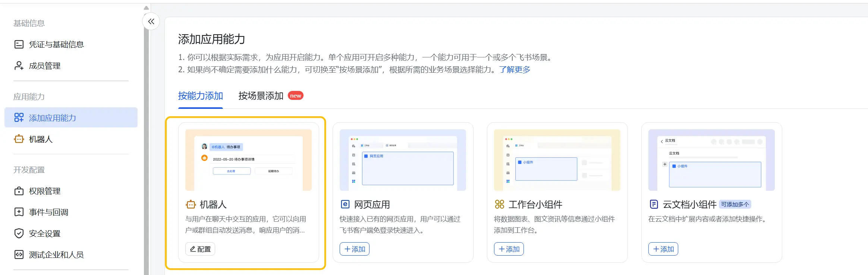The image size is (868, 275).
Task: Click the 凭证与基础信息 icon
Action: [19, 44]
